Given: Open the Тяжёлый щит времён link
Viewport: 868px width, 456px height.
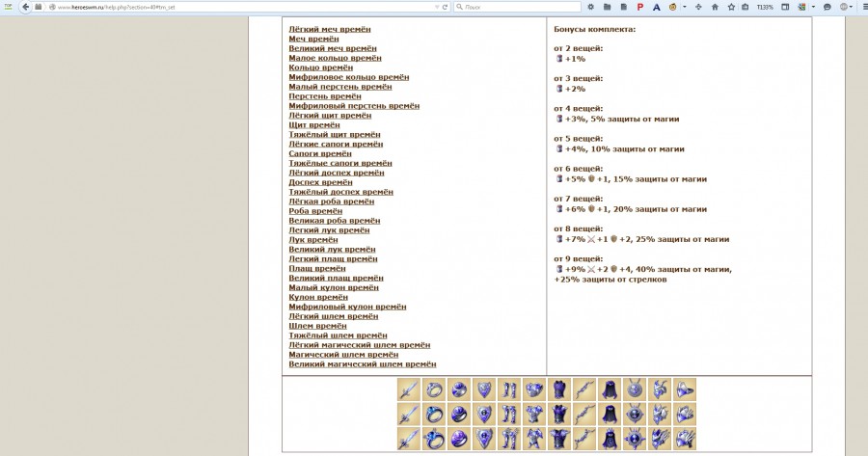Looking at the screenshot, I should (x=335, y=134).
